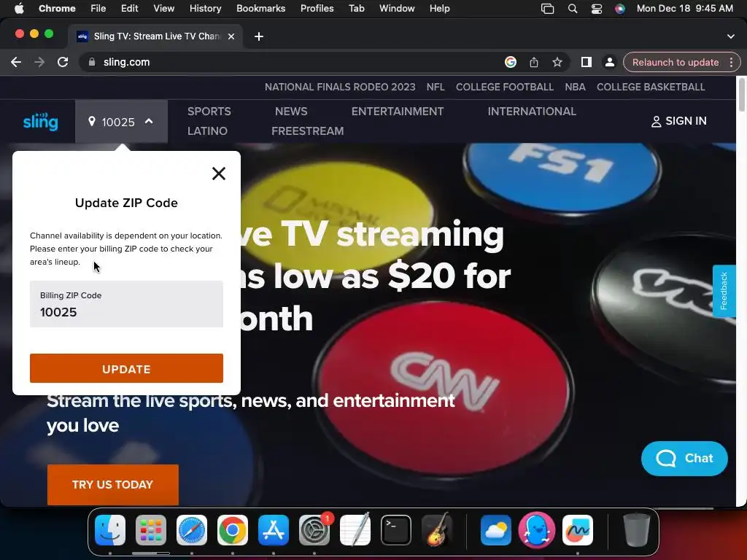Open the Profiles menu
Screen dimensions: 747x560
pyautogui.click(x=317, y=9)
